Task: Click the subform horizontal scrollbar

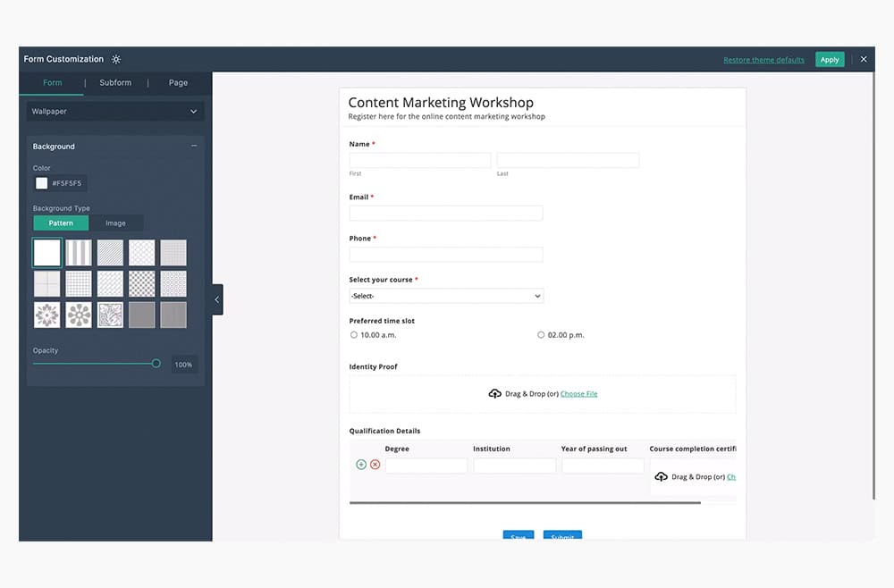Action: click(525, 502)
